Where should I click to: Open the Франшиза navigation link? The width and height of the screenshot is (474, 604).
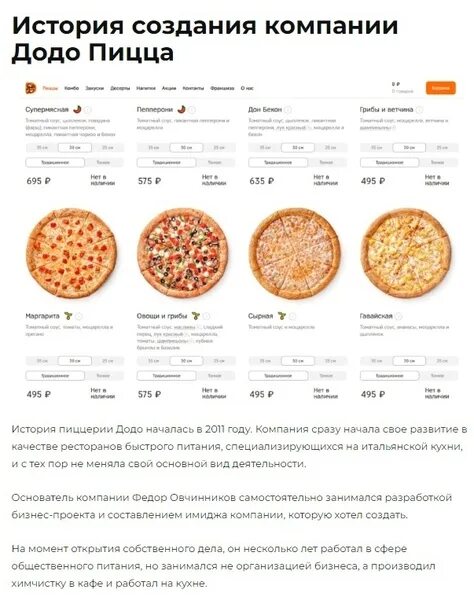click(x=222, y=88)
